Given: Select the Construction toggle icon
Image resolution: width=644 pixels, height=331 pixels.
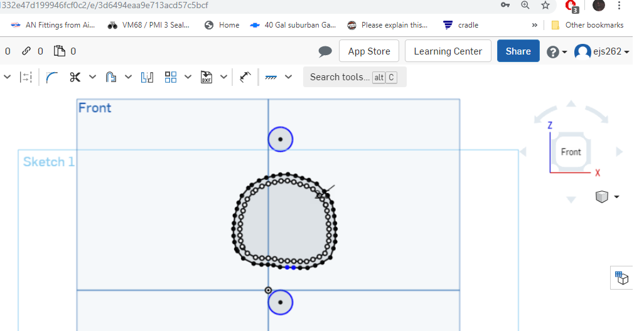Looking at the screenshot, I should (x=26, y=77).
